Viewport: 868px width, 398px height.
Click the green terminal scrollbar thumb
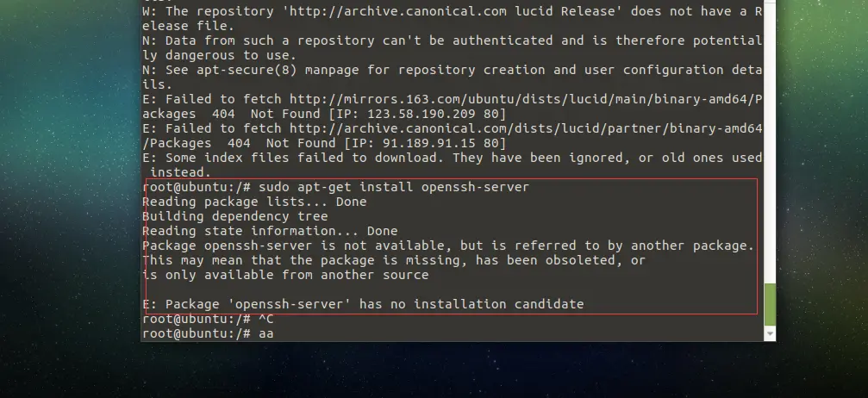[x=770, y=302]
